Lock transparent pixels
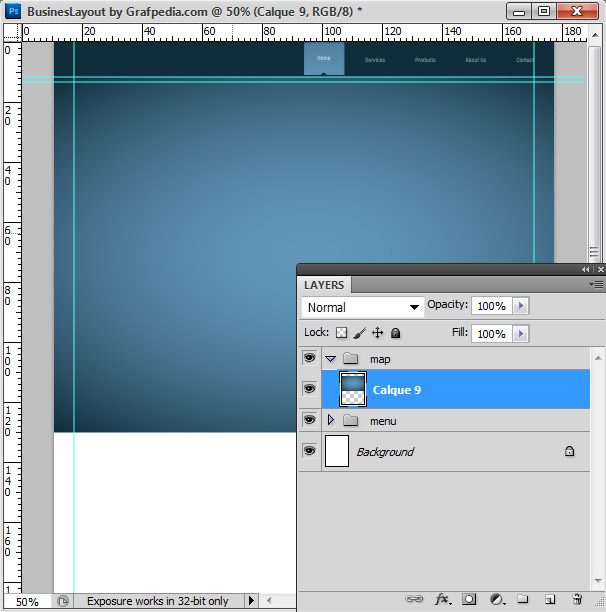Viewport: 606px width, 612px height. tap(341, 333)
